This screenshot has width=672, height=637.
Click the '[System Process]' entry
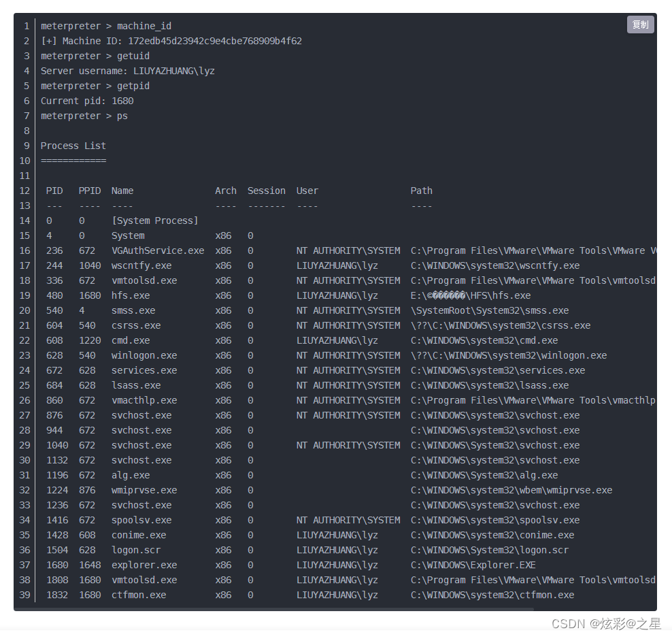(x=154, y=221)
